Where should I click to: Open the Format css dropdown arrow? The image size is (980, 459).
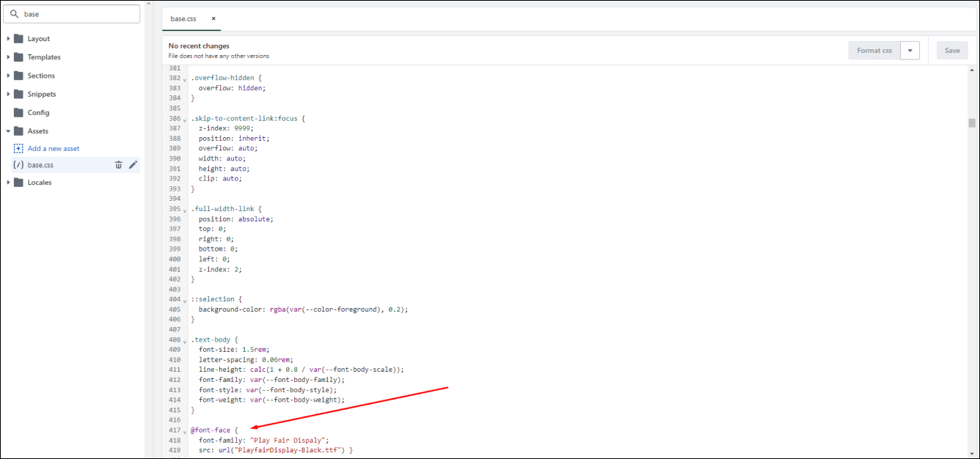(910, 51)
